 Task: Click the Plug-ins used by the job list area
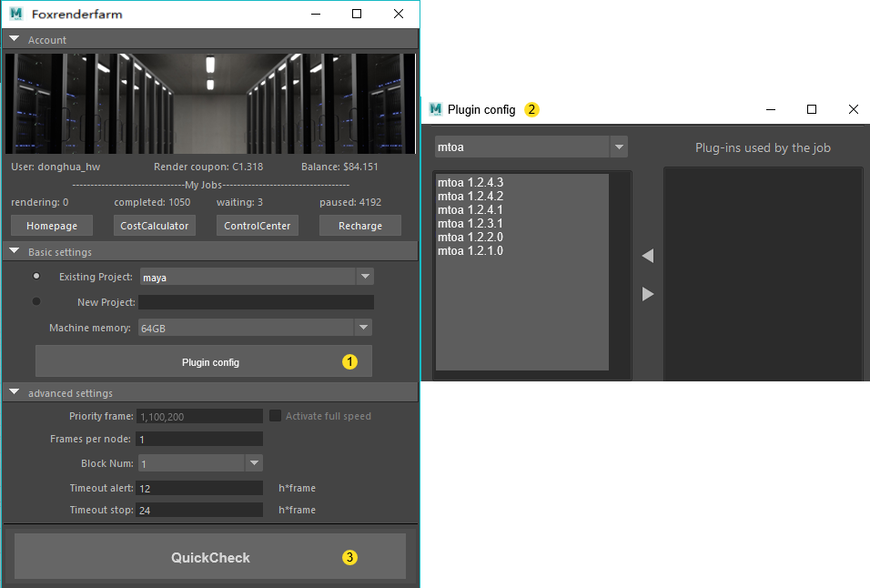point(763,275)
